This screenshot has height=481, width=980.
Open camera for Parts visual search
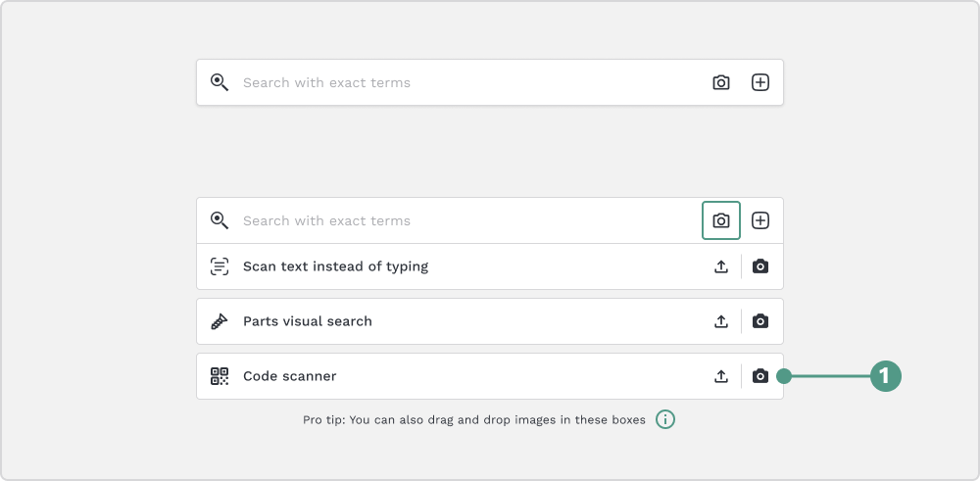(x=760, y=321)
